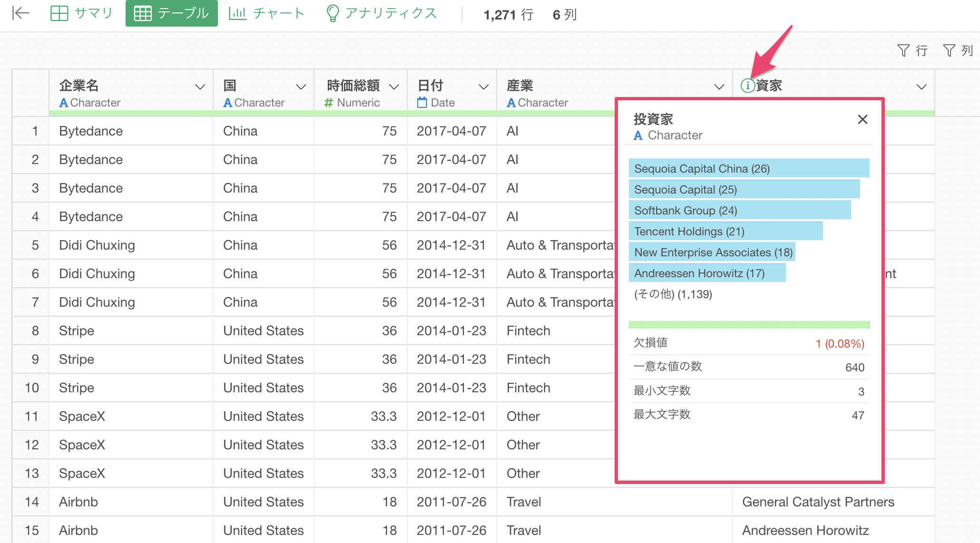Click the 最小文字数 value 3
This screenshot has width=980, height=543.
coord(861,391)
